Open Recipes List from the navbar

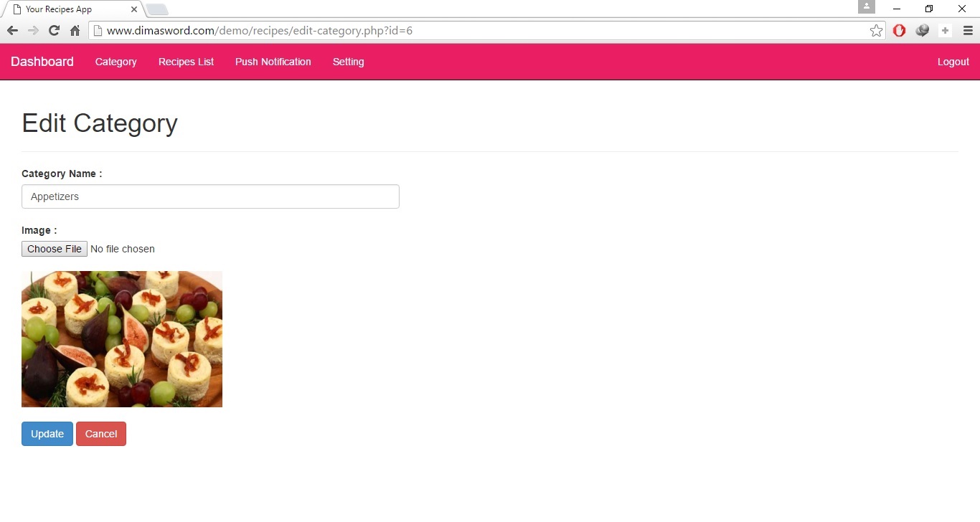(x=186, y=62)
